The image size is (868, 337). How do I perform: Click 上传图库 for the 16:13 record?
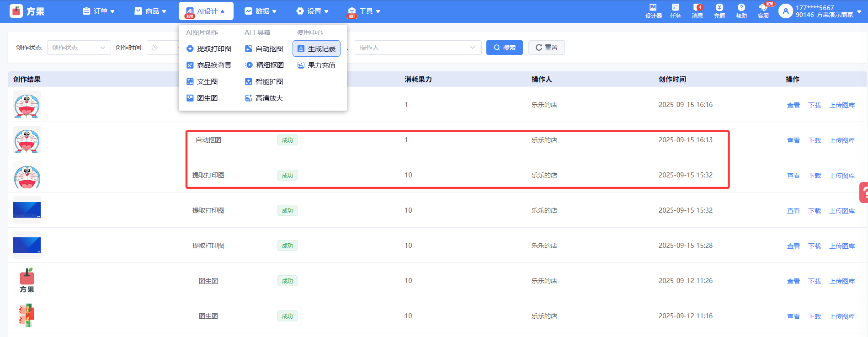pos(841,140)
